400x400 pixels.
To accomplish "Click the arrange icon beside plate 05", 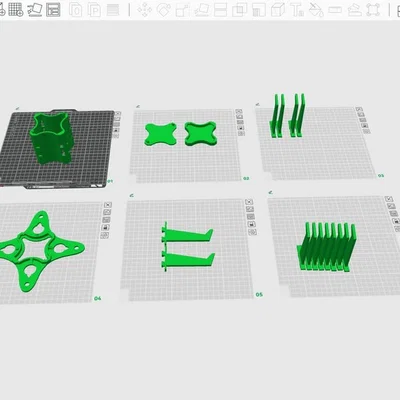I will [x=250, y=209].
